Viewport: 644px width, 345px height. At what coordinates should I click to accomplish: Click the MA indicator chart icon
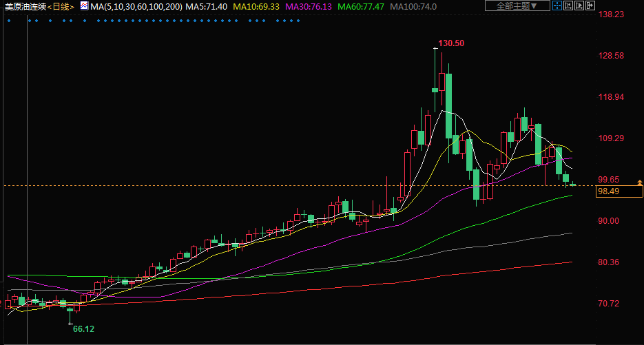click(x=83, y=6)
